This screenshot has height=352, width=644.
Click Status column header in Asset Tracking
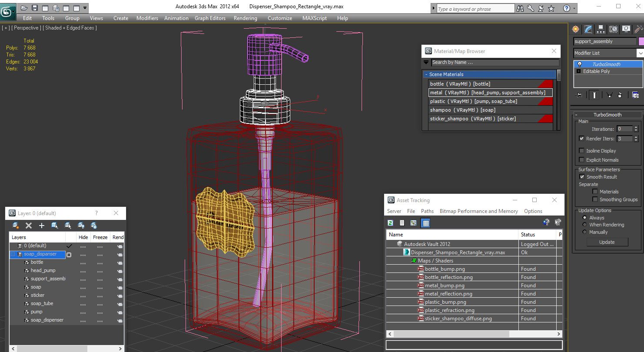tap(538, 235)
